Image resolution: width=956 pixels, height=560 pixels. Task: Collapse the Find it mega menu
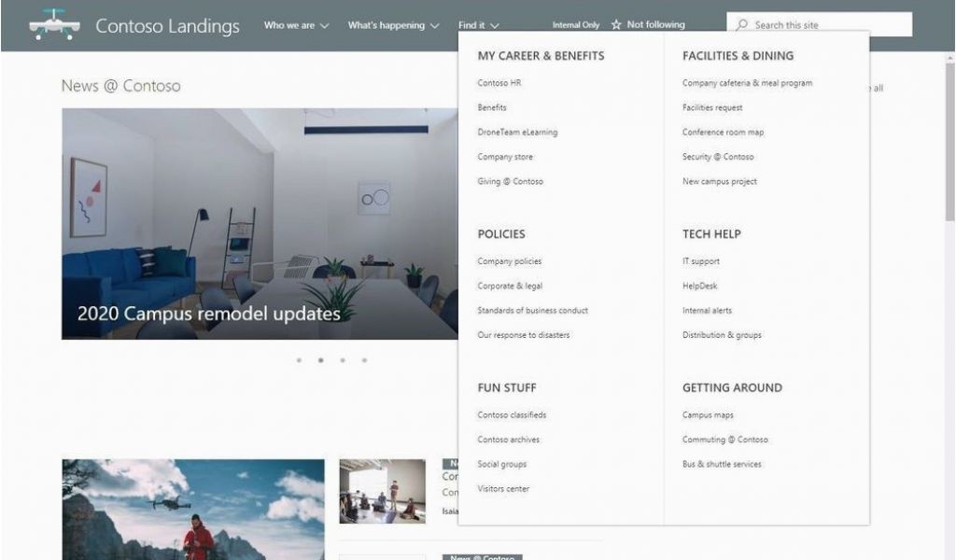click(x=479, y=25)
